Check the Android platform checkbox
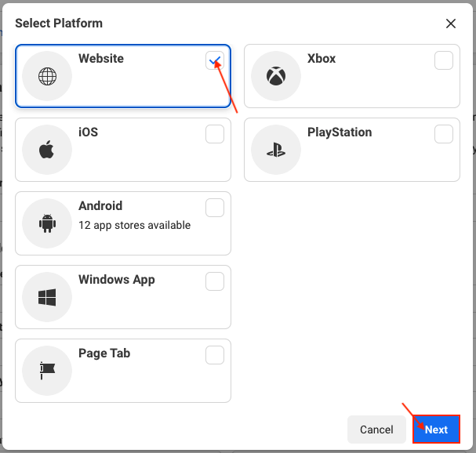This screenshot has width=476, height=453. [x=215, y=208]
